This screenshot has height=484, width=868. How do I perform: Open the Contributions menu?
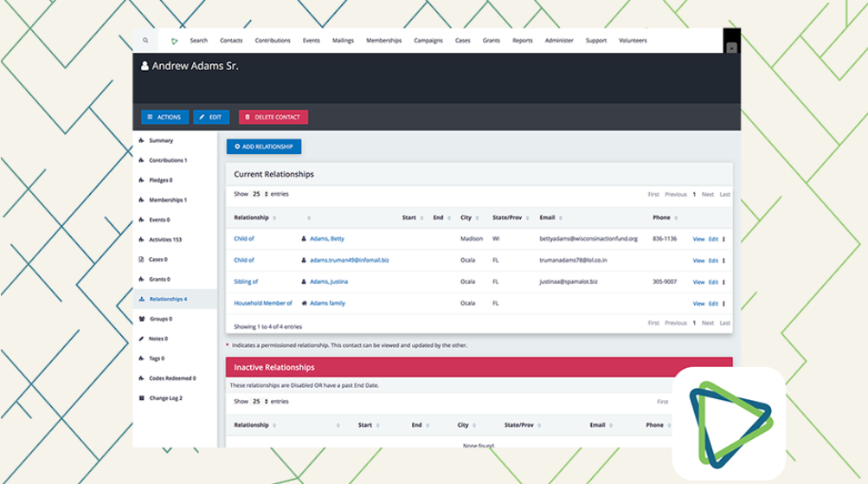(x=273, y=41)
